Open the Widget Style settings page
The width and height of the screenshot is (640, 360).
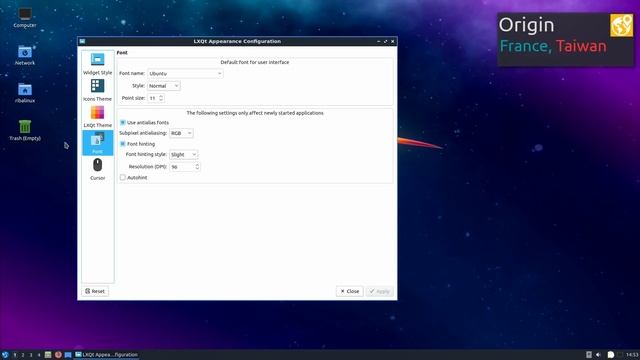coord(98,64)
